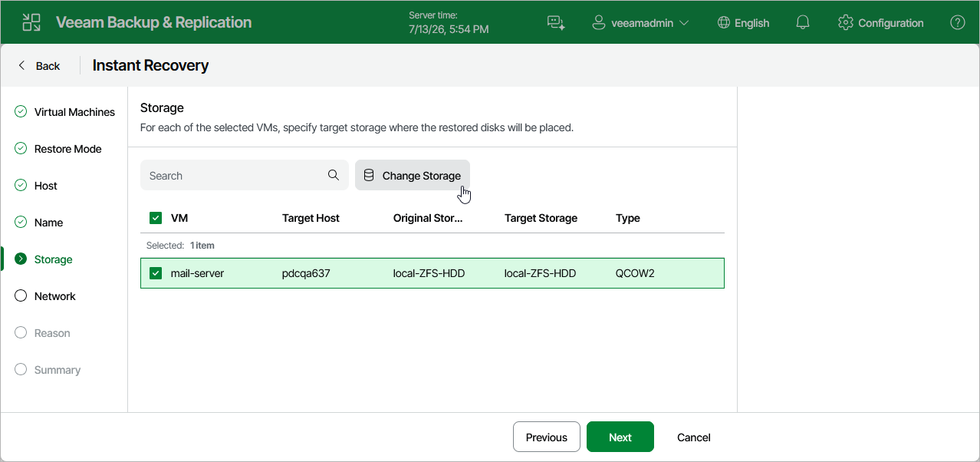The image size is (980, 462).
Task: Uncheck the mail-server row checkbox
Action: [x=156, y=273]
